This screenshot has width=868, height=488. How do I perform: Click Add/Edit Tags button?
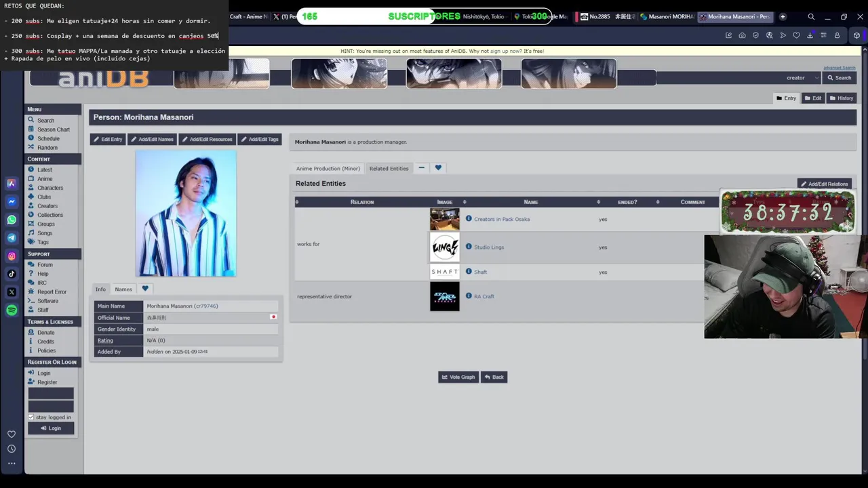pos(260,139)
